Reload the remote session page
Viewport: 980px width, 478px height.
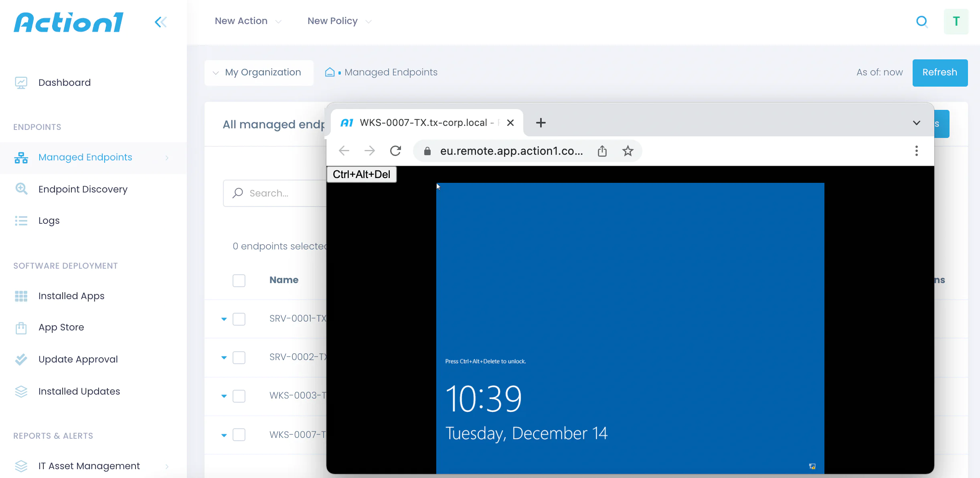(396, 151)
